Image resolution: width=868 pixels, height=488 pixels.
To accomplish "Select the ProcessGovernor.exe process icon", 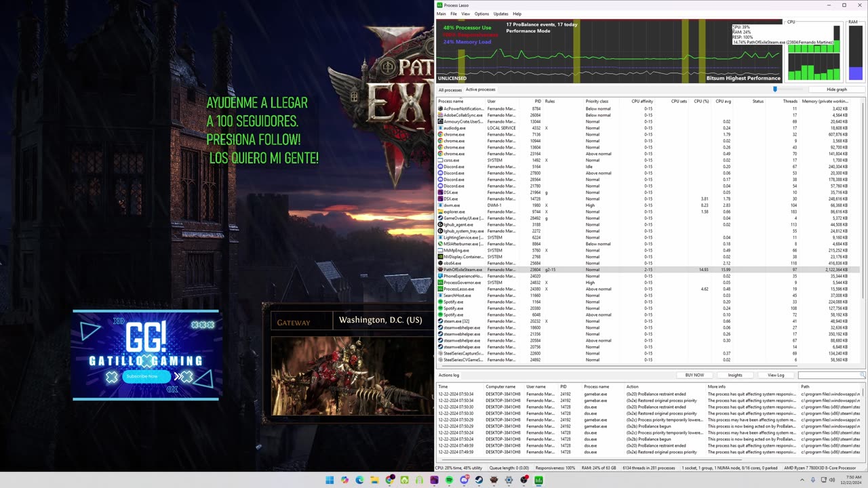I will click(441, 283).
